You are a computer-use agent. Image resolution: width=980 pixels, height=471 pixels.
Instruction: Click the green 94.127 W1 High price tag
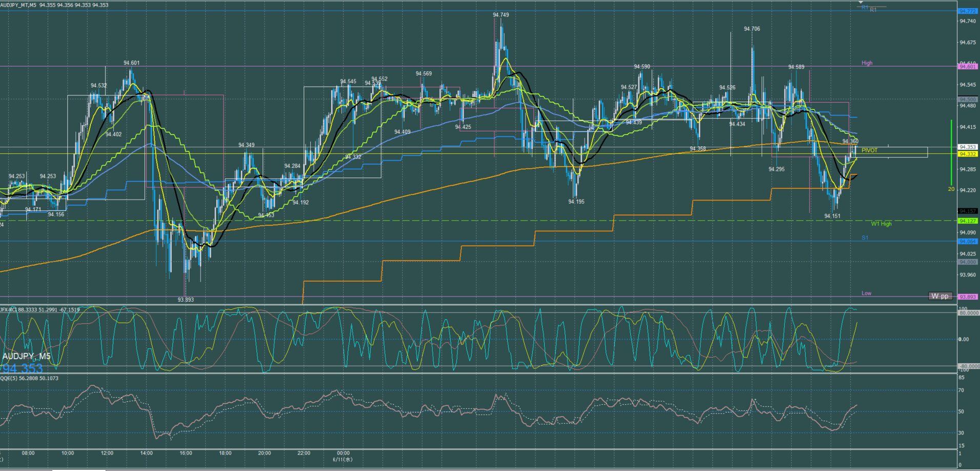(968, 221)
